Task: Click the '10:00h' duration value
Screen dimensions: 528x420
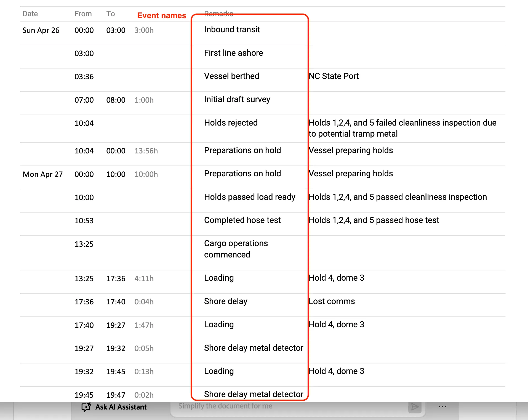Action: [146, 174]
